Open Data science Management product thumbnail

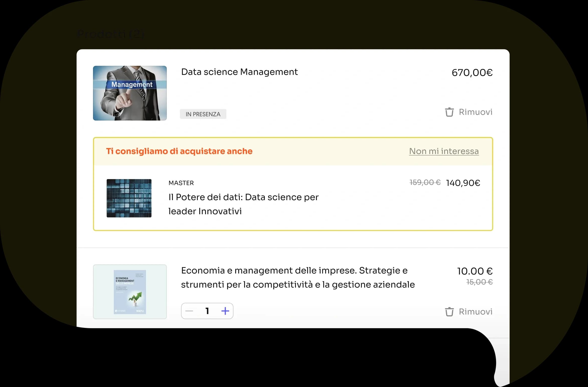pyautogui.click(x=130, y=93)
